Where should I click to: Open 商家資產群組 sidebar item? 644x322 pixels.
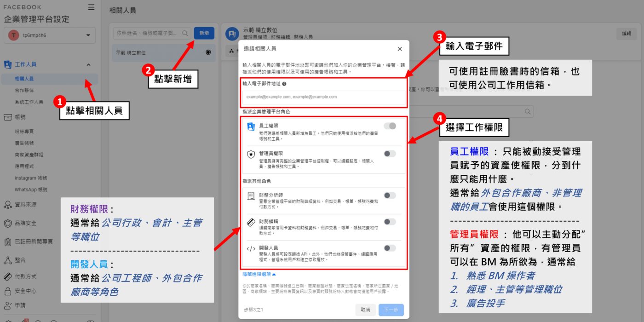(x=29, y=155)
